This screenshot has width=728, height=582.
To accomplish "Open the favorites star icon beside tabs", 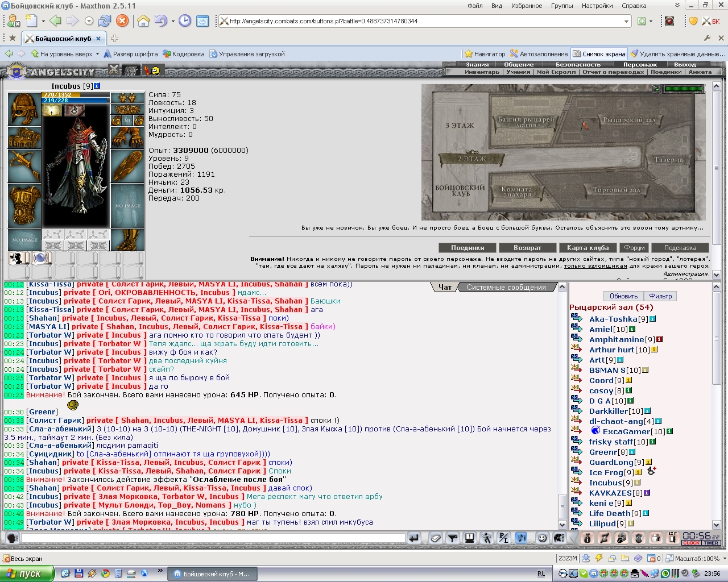I will (13, 38).
